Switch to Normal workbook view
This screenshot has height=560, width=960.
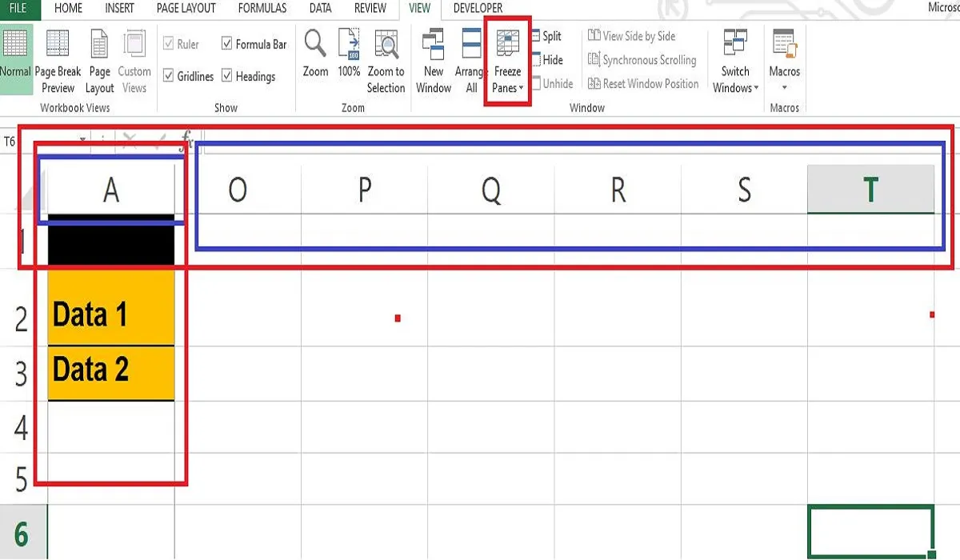(15, 60)
